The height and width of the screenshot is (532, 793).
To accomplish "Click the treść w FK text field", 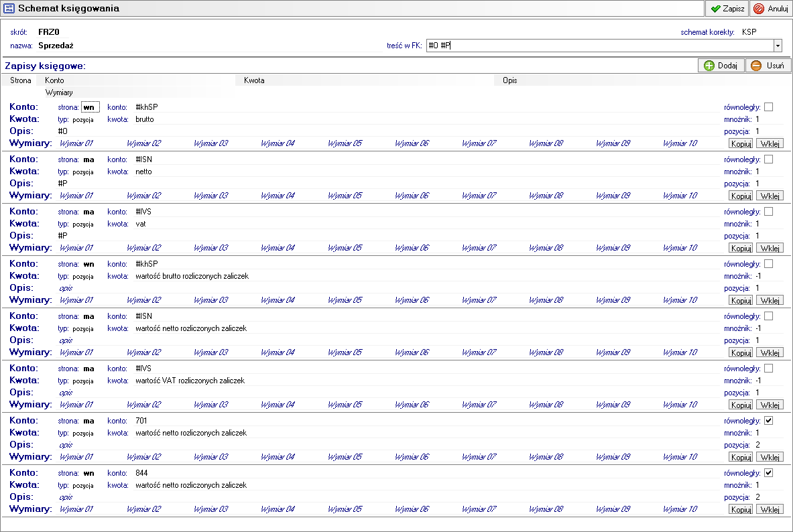I will coord(600,46).
